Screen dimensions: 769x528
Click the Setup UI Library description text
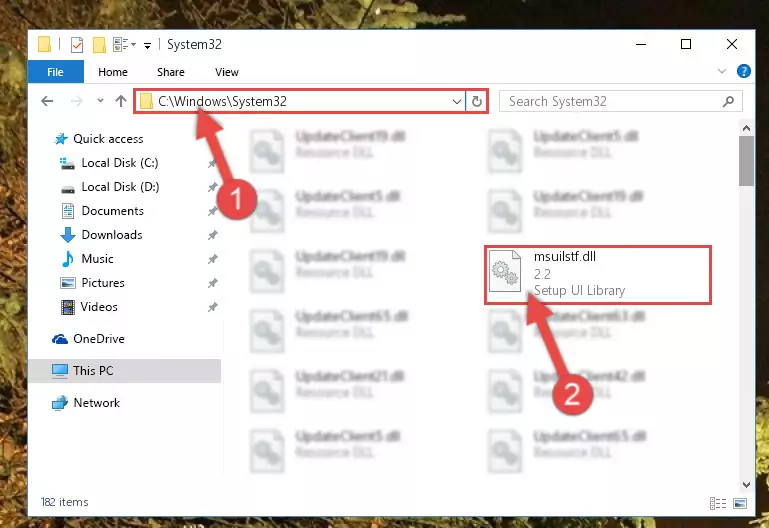(x=579, y=291)
